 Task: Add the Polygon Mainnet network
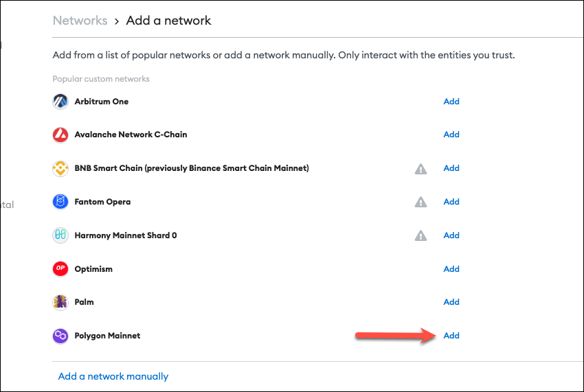click(451, 336)
